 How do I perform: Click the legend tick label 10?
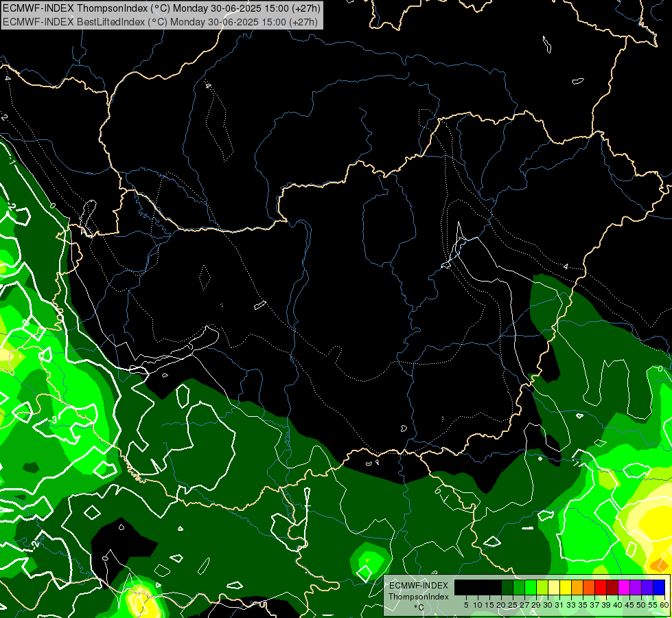pos(478,605)
